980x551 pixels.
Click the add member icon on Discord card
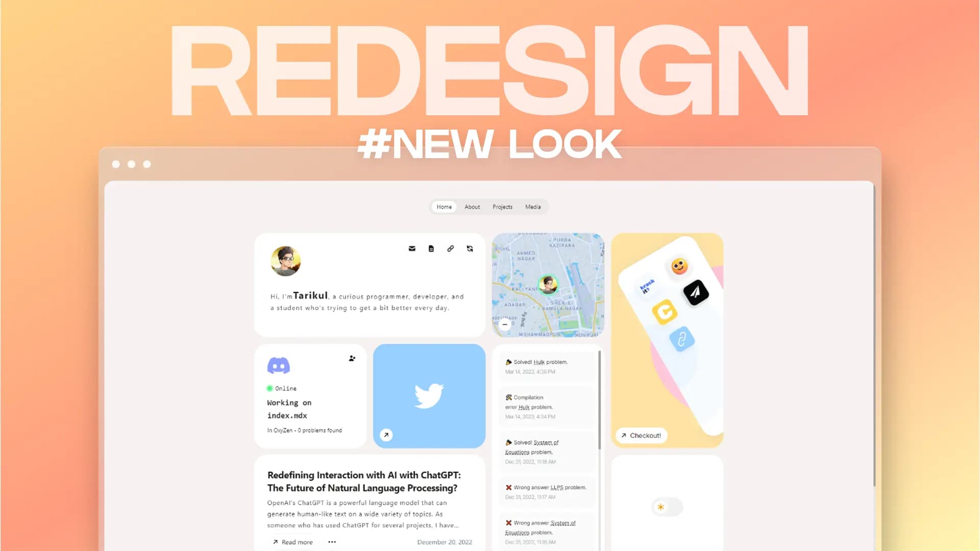pos(351,359)
